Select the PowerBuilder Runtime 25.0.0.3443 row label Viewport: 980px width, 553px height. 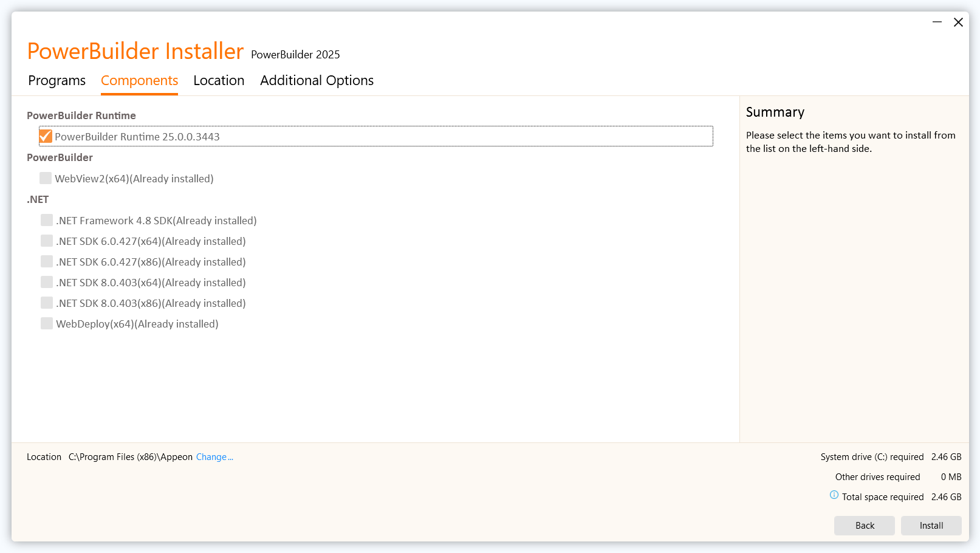tap(137, 137)
